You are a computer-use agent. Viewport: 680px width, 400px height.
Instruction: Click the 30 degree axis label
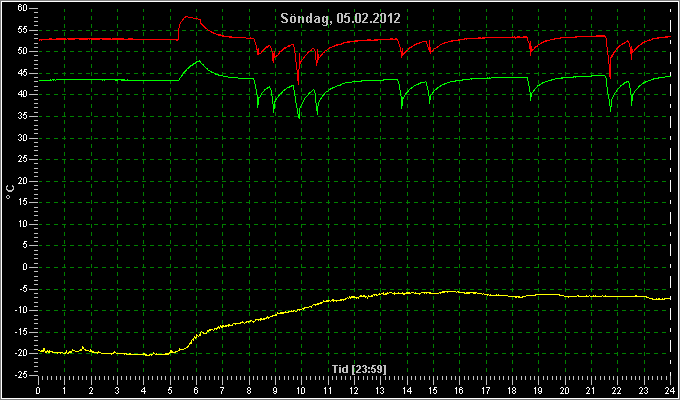pyautogui.click(x=23, y=138)
